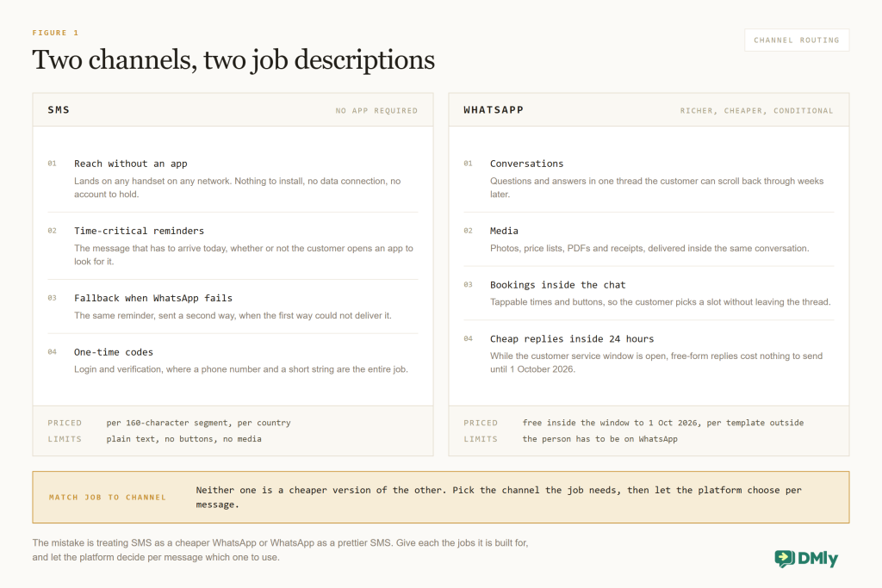882x588 pixels.
Task: Click the 'MATCH JOB TO CHANNEL' label
Action: coord(108,498)
